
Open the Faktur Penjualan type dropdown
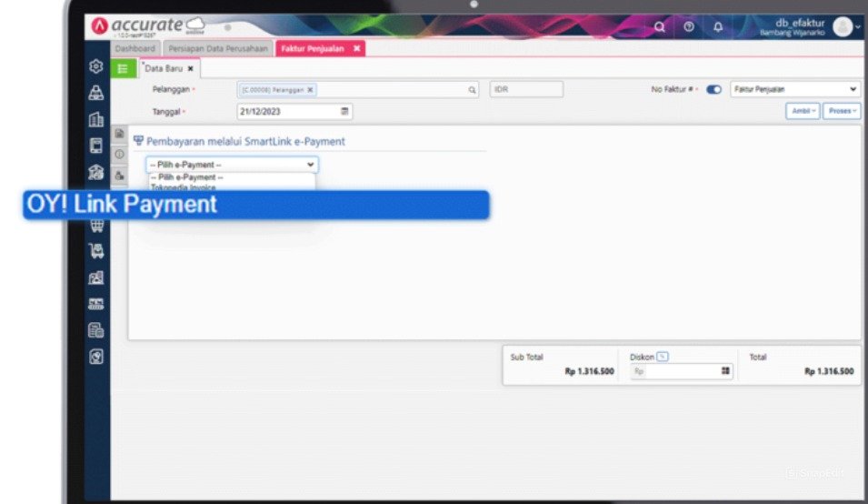point(794,89)
